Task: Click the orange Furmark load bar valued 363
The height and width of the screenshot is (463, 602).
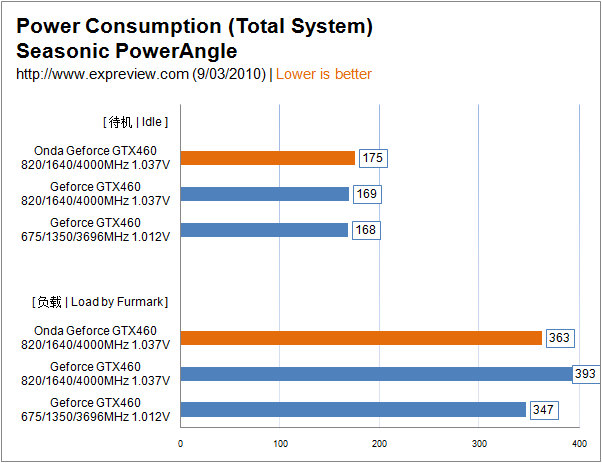Action: 361,338
